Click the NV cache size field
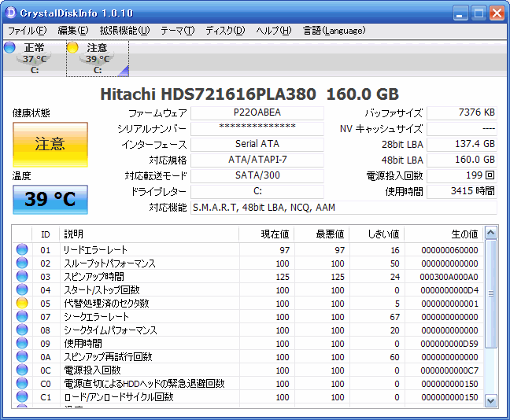Screen dimensions: 510x420 click(x=462, y=129)
